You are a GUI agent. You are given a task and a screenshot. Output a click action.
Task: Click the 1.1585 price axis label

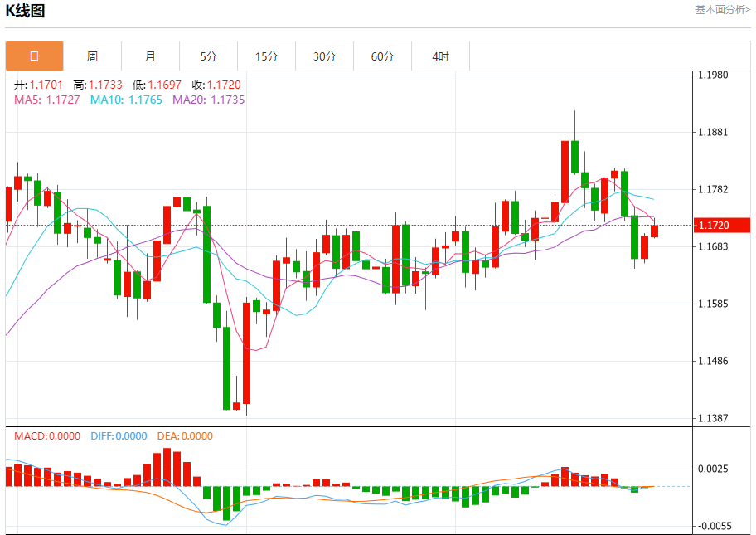pyautogui.click(x=713, y=304)
